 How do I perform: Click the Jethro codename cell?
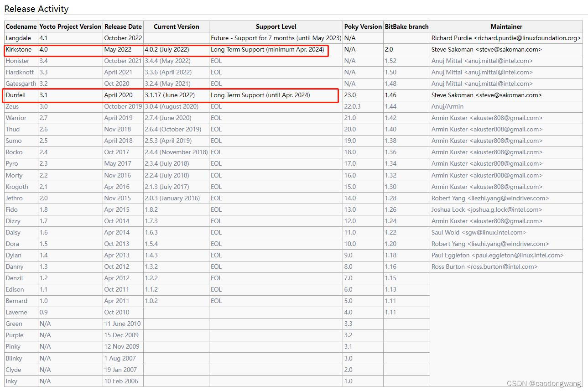(21, 198)
